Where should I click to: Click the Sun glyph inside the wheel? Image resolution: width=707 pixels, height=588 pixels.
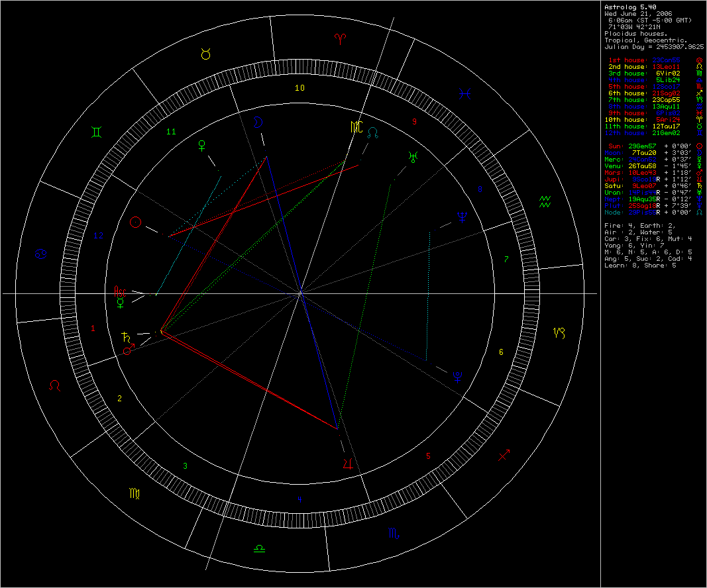tap(135, 222)
